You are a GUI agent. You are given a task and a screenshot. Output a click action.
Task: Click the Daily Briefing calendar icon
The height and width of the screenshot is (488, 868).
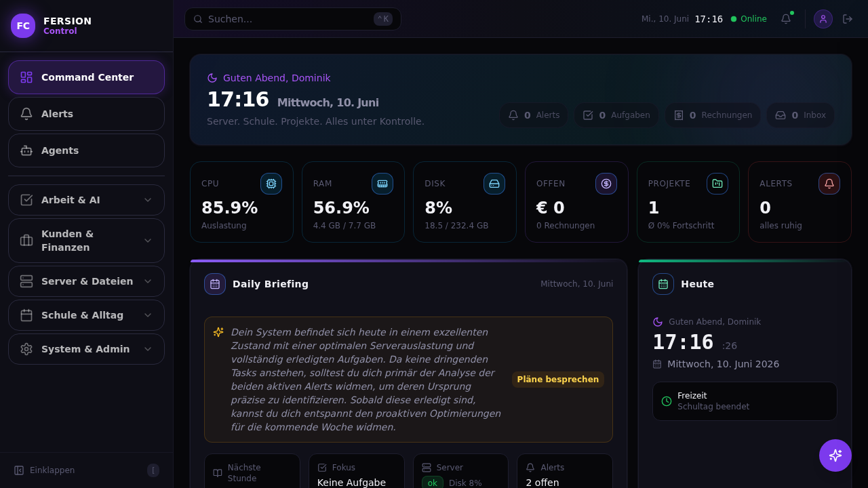coord(215,284)
